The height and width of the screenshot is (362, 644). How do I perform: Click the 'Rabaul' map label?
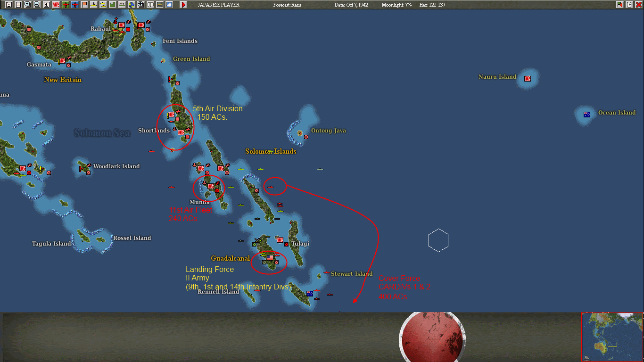point(100,29)
